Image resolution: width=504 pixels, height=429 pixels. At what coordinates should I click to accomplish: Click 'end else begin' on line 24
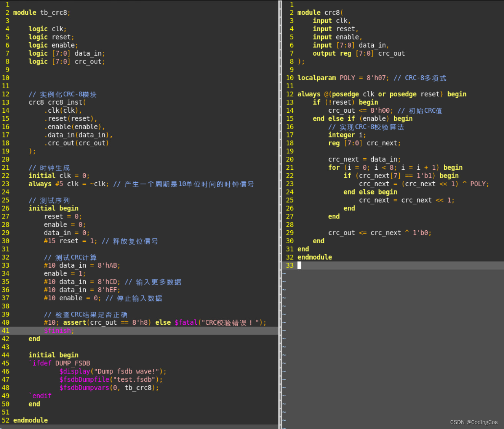[x=370, y=192]
